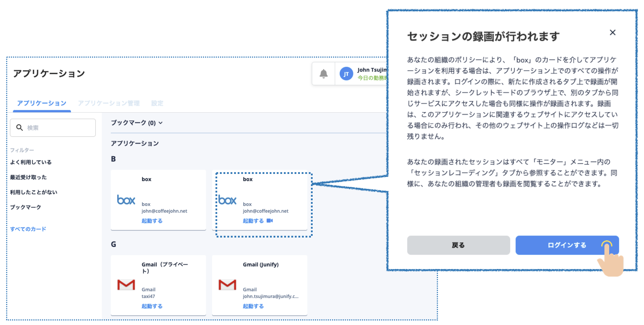Expand the ブックマーク (0) section
Image resolution: width=644 pixels, height=325 pixels.
coord(137,123)
